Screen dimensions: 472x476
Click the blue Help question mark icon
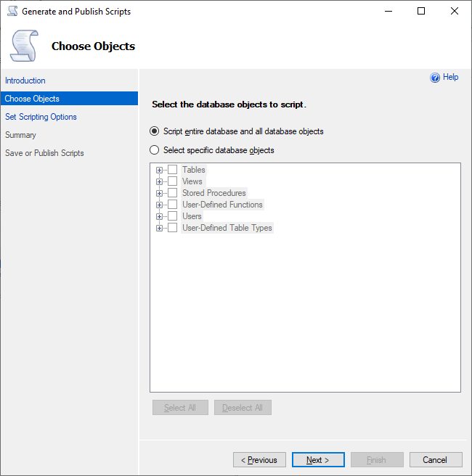[435, 78]
